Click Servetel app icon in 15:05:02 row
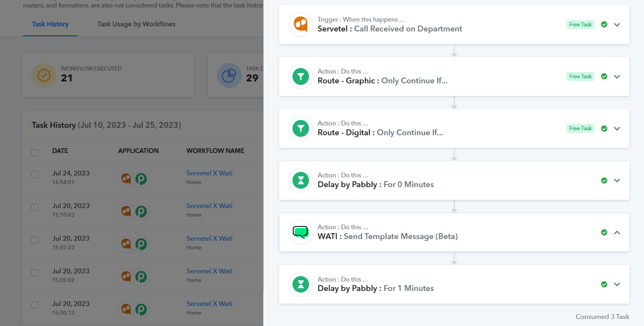The width and height of the screenshot is (644, 326). [126, 277]
